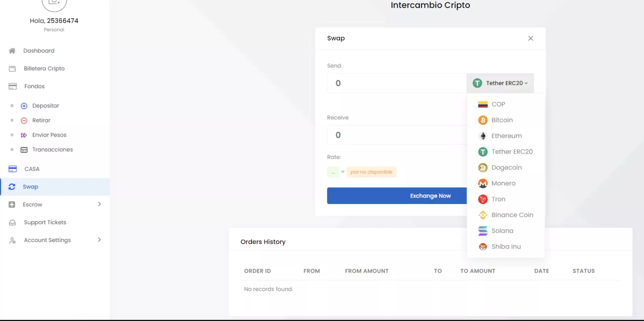Select the Shiba Inu option
Image resolution: width=644 pixels, height=321 pixels.
[x=506, y=247]
